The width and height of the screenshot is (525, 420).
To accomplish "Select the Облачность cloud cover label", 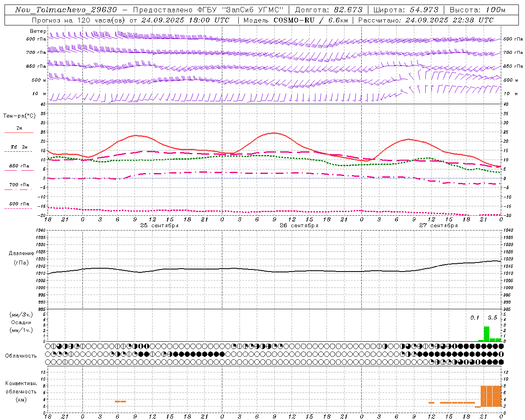I will 21,356.
